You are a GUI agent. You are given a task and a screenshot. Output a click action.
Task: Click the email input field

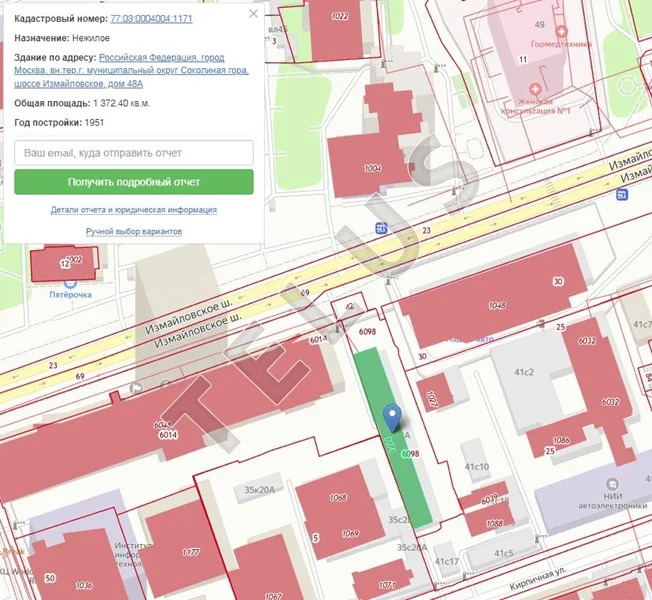134,153
